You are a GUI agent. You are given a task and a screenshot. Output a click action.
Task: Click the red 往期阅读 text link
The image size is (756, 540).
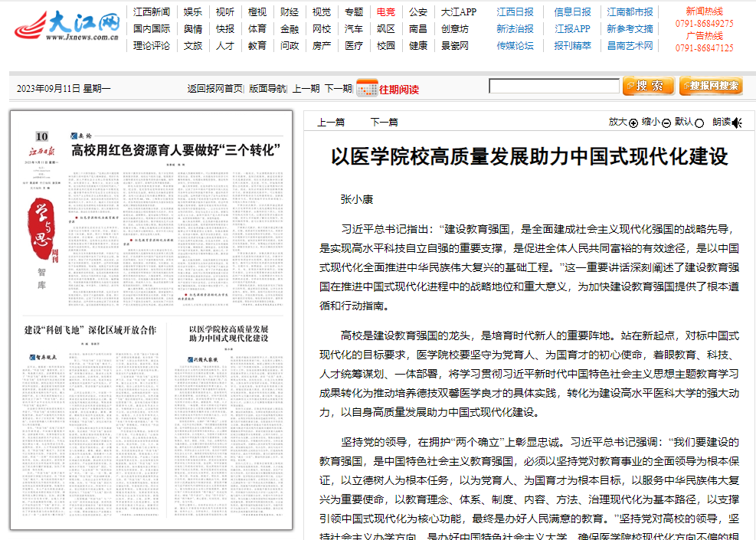[x=399, y=90]
